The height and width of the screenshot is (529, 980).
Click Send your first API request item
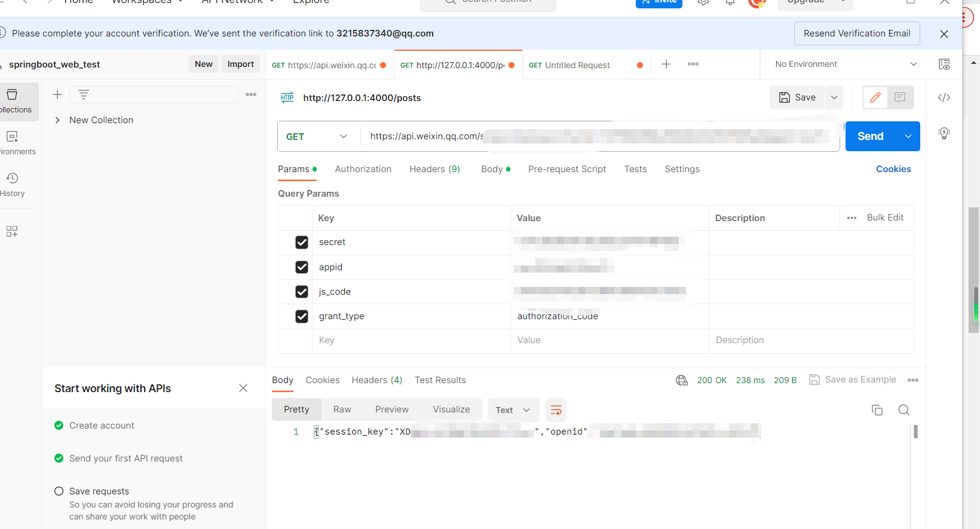click(126, 458)
